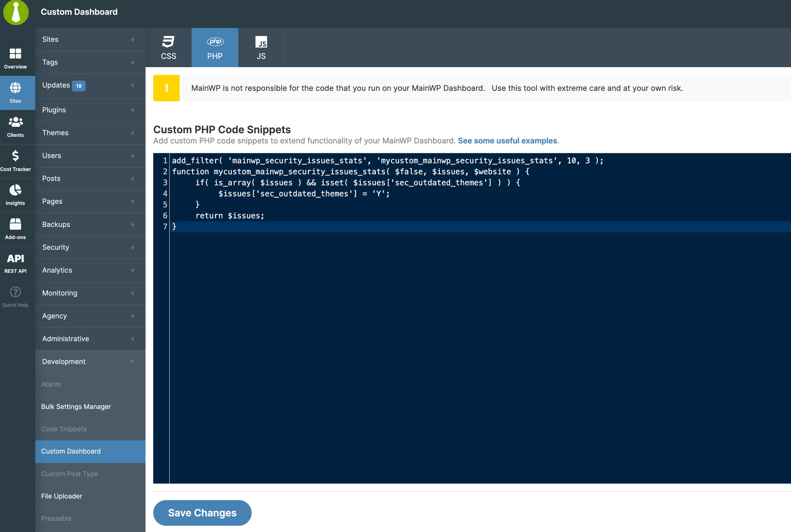
Task: Expand the Users menu
Action: pos(90,156)
